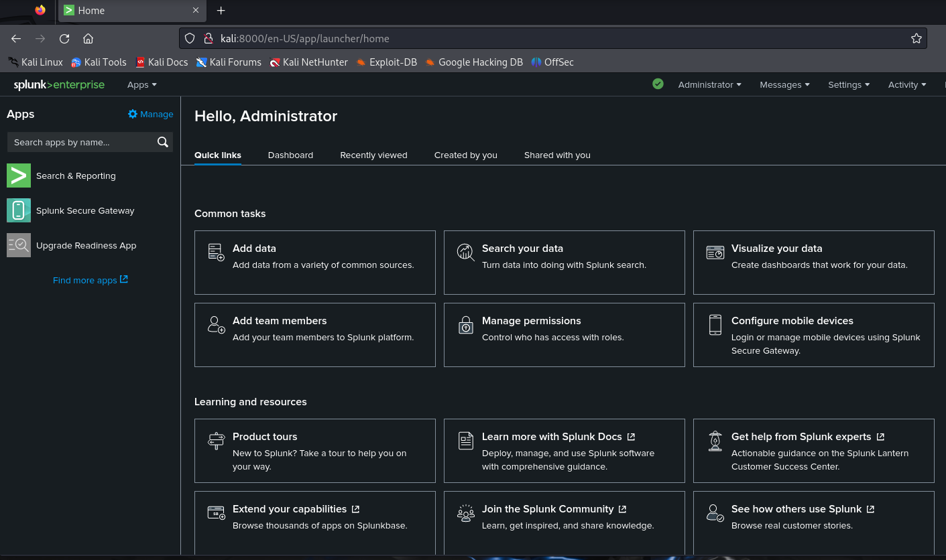
Task: Click the magnifier icon in app search
Action: click(162, 142)
